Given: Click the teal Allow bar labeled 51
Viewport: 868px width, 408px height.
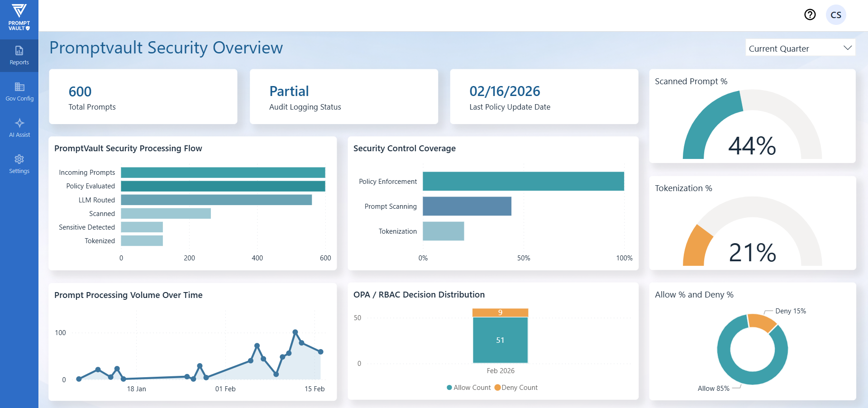Looking at the screenshot, I should (500, 340).
